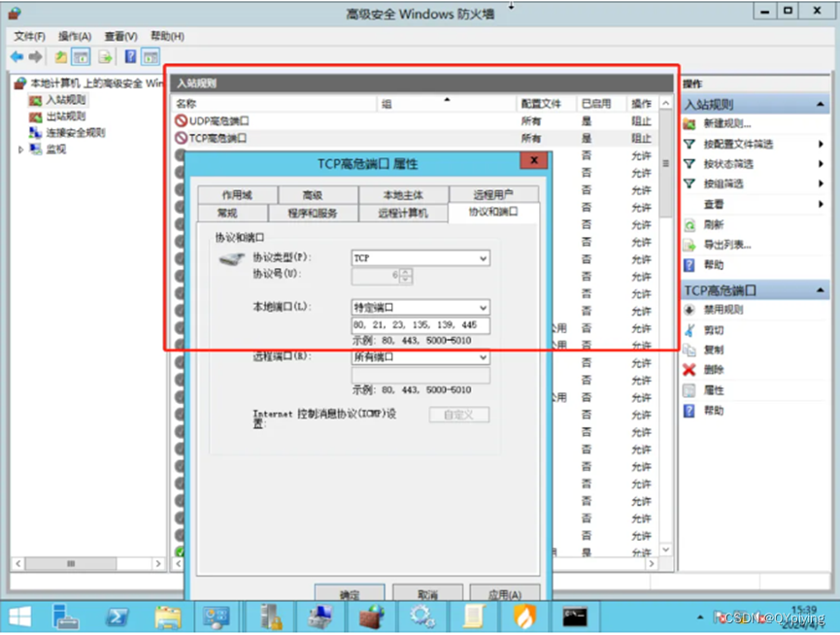The image size is (840, 635).
Task: Click 删除 action with red X
Action: pyautogui.click(x=713, y=369)
